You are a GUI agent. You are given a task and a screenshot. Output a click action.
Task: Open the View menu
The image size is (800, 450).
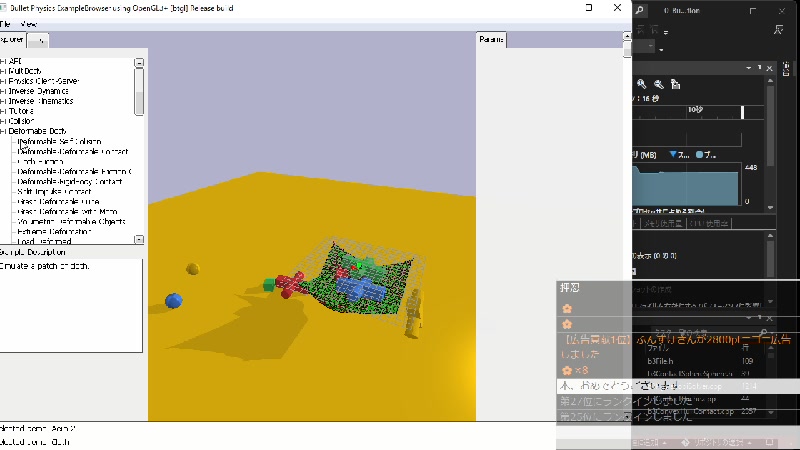point(29,23)
